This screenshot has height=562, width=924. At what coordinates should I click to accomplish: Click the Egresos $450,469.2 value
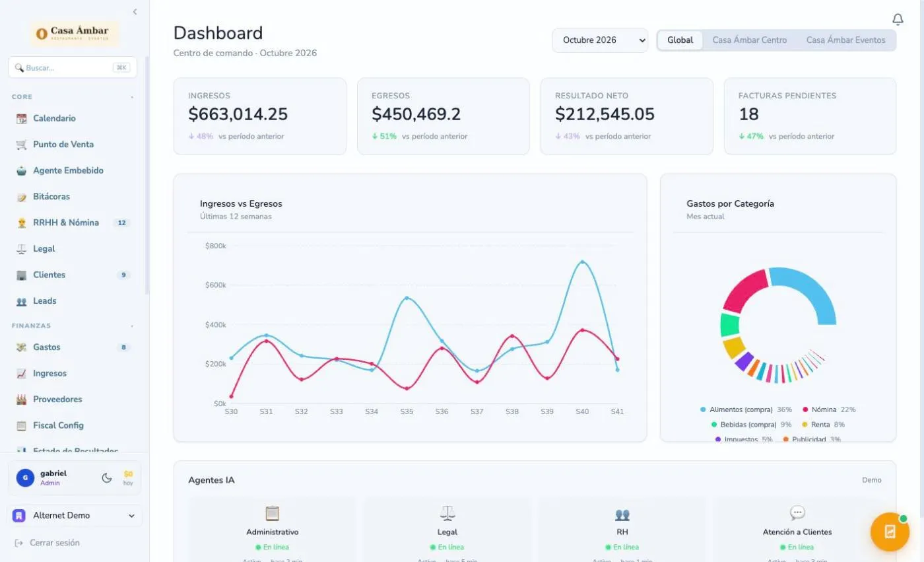pos(414,114)
